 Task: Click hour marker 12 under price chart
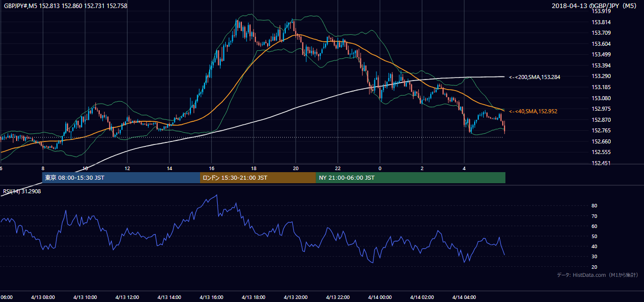click(127, 168)
